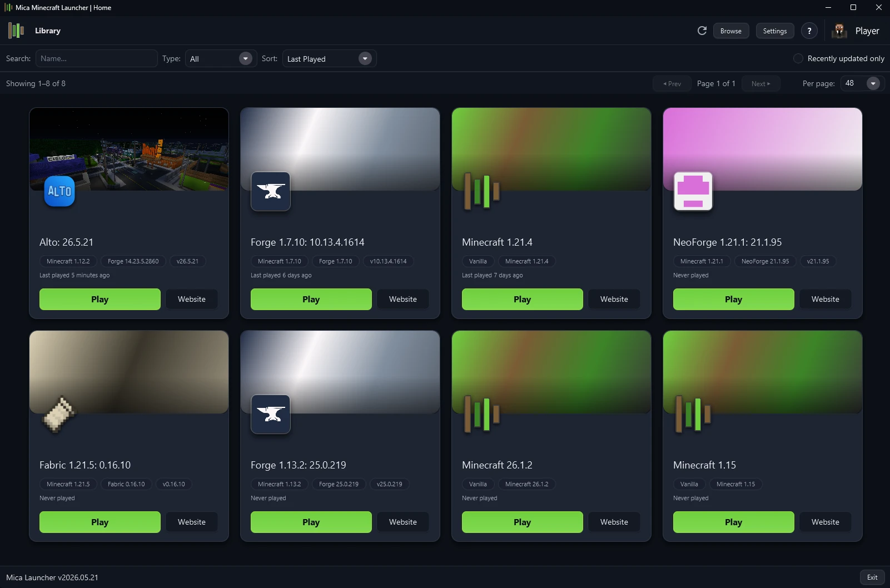This screenshot has height=588, width=890.
Task: Click the Player account name
Action: pos(867,31)
